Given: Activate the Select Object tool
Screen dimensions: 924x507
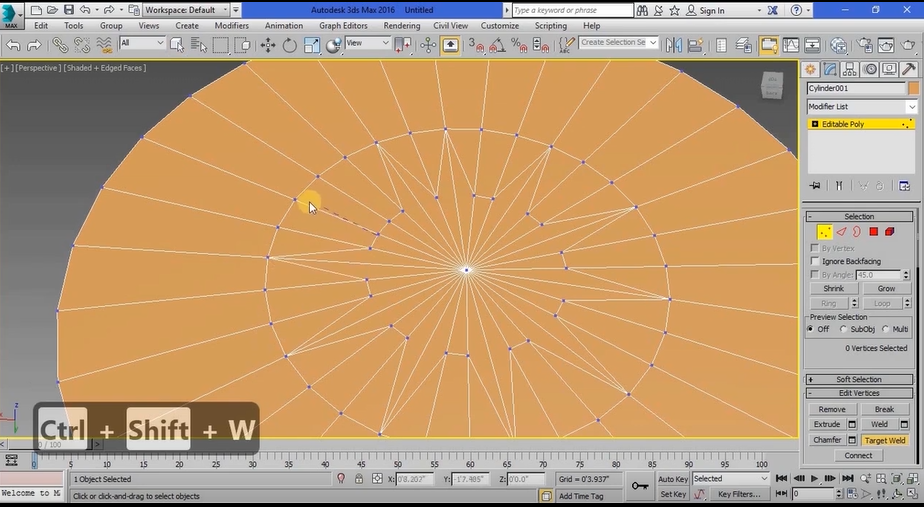Looking at the screenshot, I should click(x=176, y=45).
